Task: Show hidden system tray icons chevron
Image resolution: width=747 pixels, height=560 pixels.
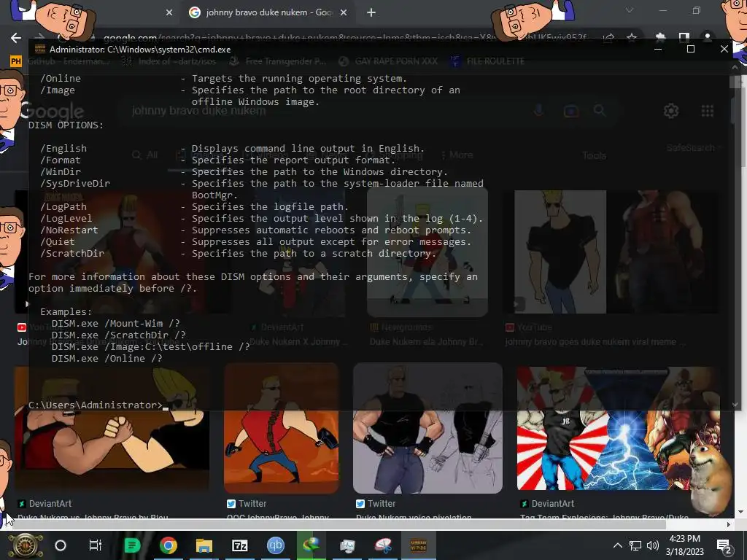Action: [x=617, y=545]
